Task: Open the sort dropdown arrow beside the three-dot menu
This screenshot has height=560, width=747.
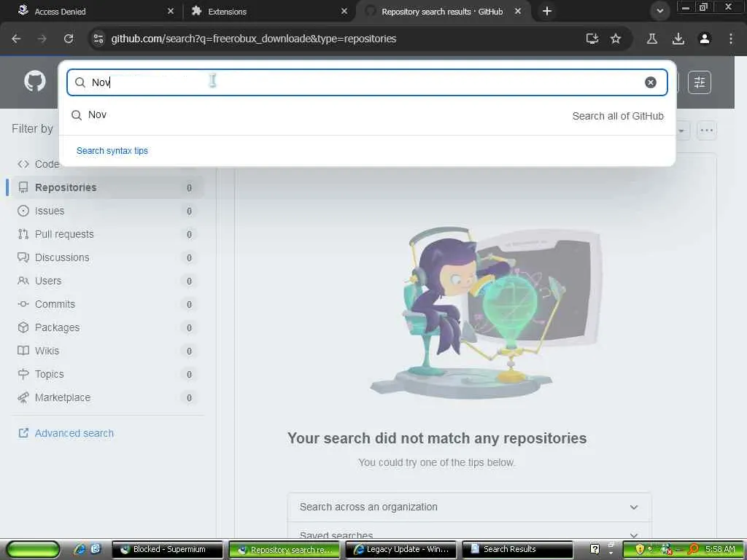Action: [x=682, y=131]
